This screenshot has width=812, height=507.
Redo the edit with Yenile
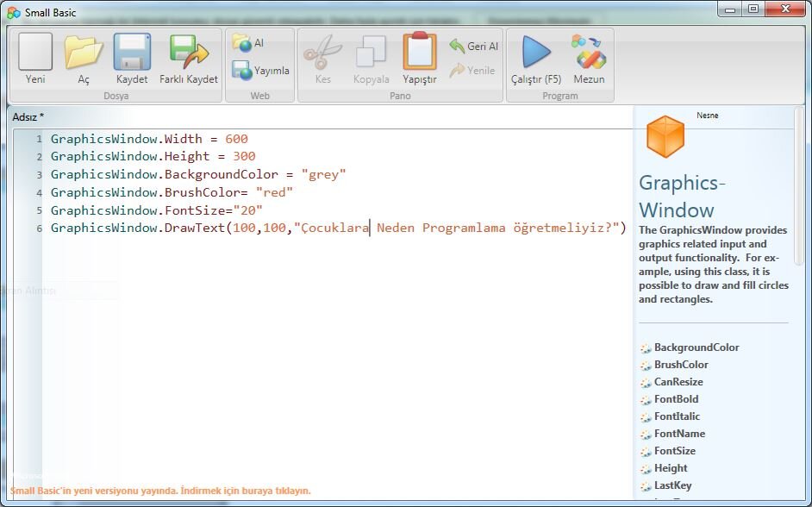click(x=472, y=71)
